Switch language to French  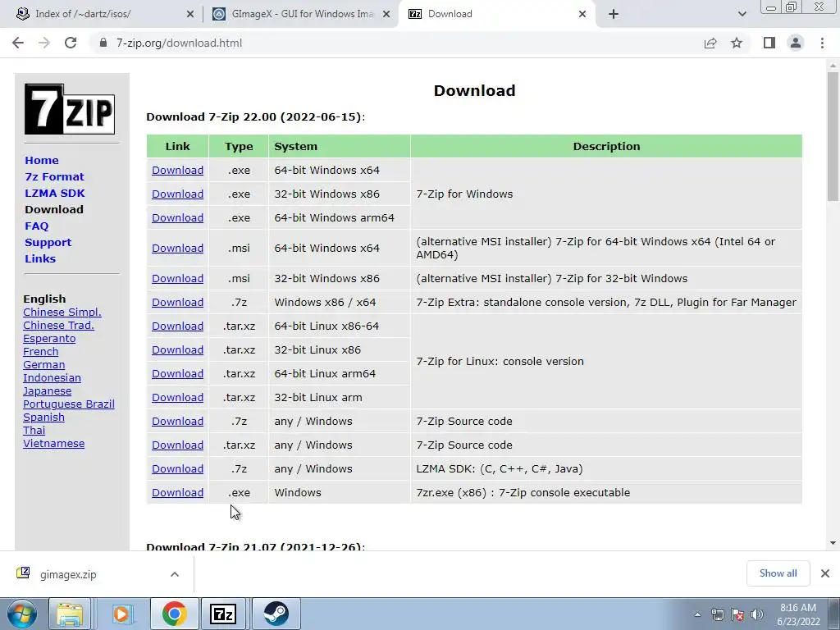pos(41,351)
